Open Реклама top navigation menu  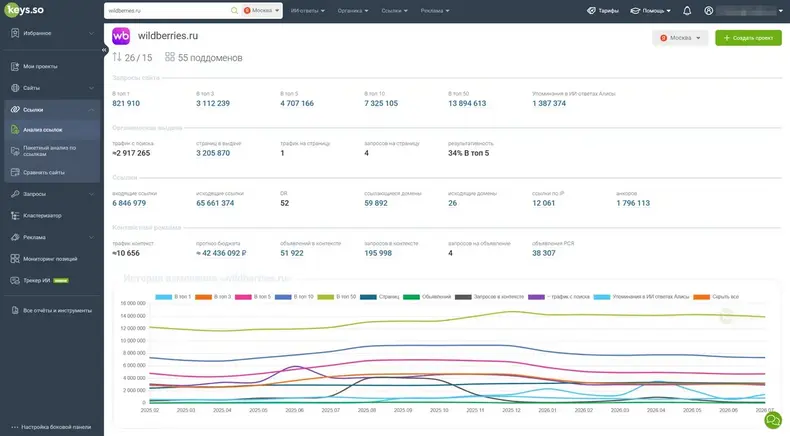(435, 11)
